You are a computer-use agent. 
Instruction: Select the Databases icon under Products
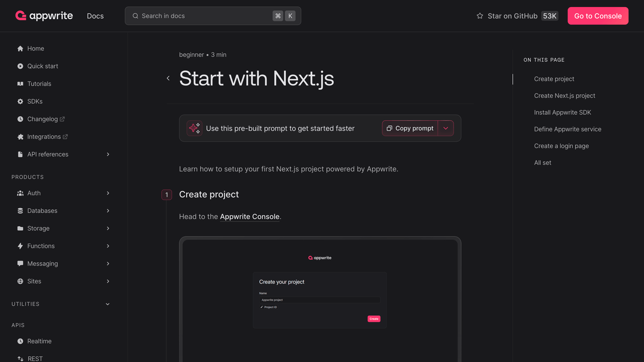click(20, 211)
